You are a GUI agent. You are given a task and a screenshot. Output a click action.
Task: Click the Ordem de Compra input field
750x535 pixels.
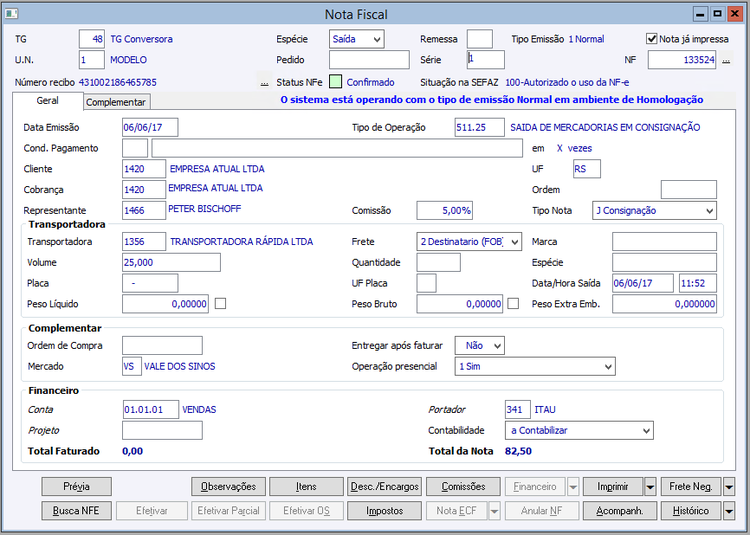[x=162, y=346]
